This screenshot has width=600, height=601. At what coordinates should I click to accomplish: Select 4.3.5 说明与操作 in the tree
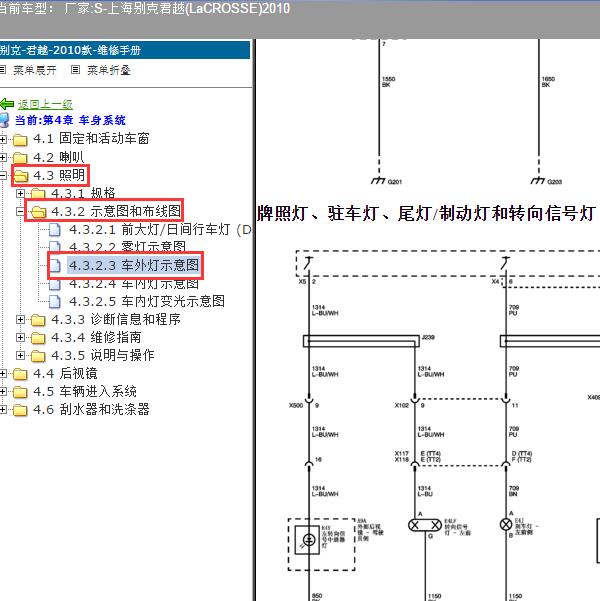pyautogui.click(x=103, y=355)
